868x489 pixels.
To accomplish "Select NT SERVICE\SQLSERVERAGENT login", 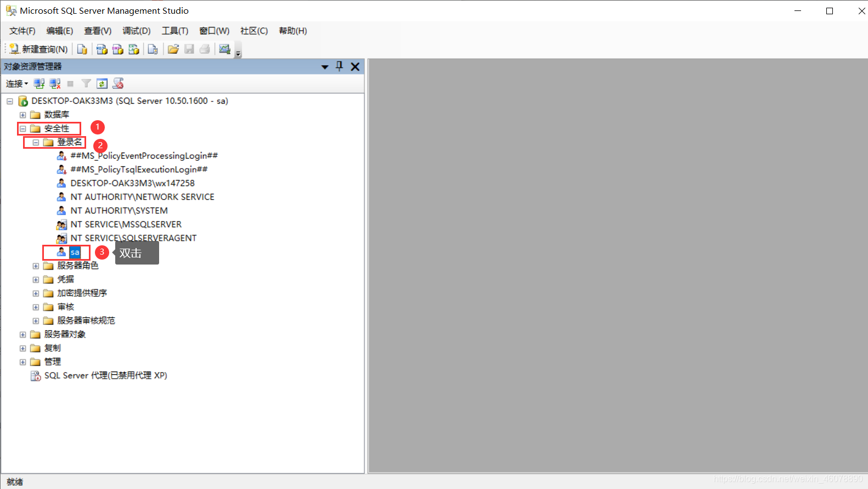I will pos(133,238).
